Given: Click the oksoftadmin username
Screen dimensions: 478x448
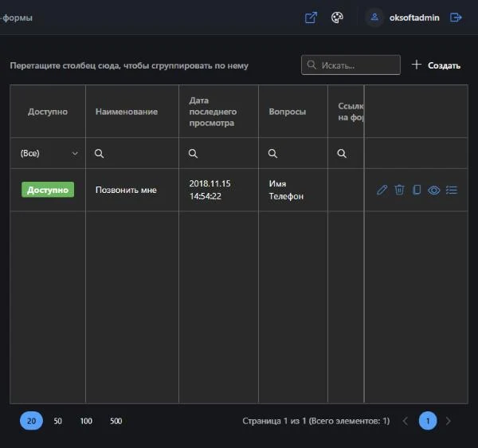Looking at the screenshot, I should click(414, 18).
